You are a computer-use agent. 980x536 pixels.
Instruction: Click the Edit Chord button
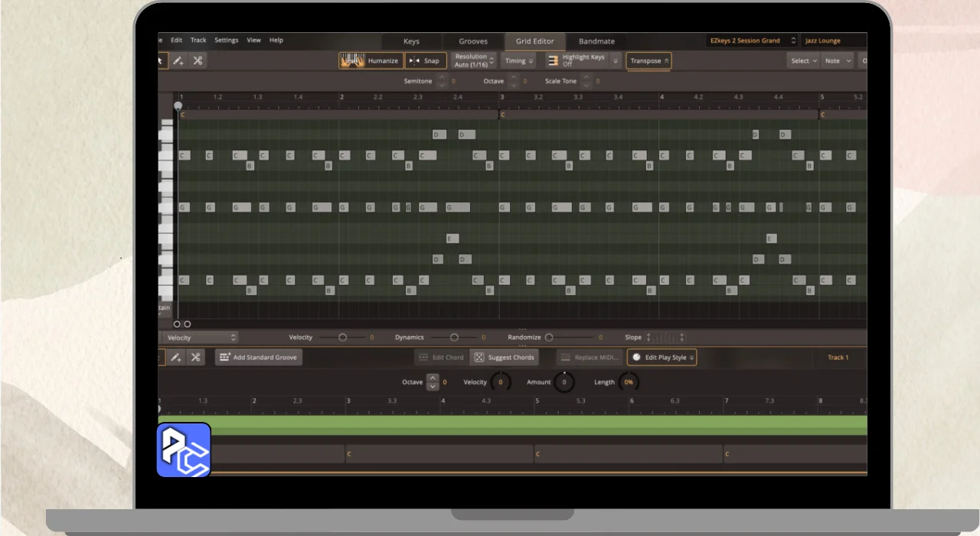point(441,358)
